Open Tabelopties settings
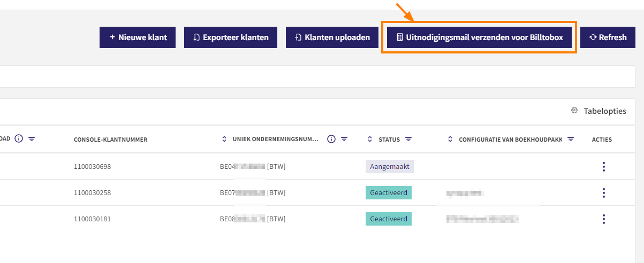The width and height of the screenshot is (644, 263). (x=598, y=111)
